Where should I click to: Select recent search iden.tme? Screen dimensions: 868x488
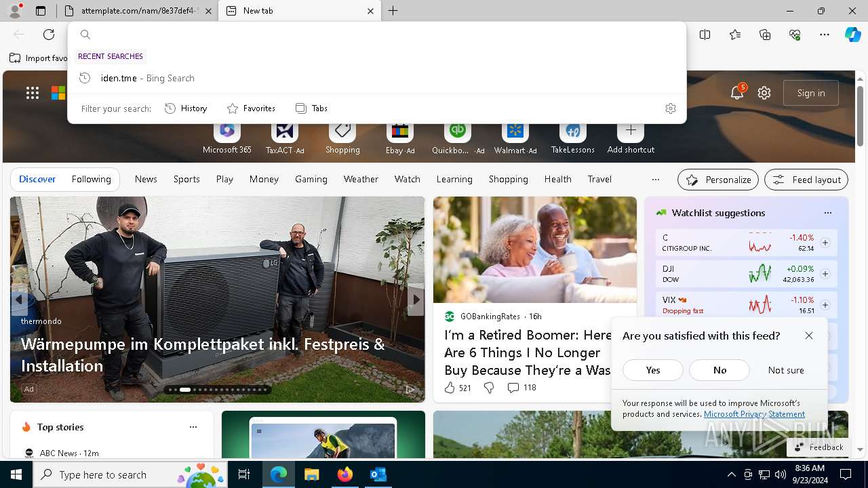(x=377, y=78)
